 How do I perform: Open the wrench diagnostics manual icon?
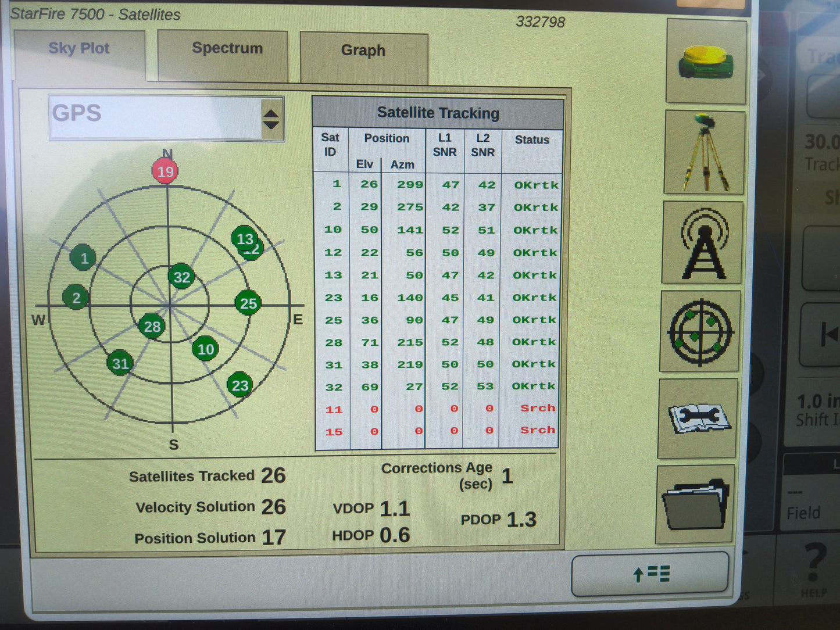(698, 418)
